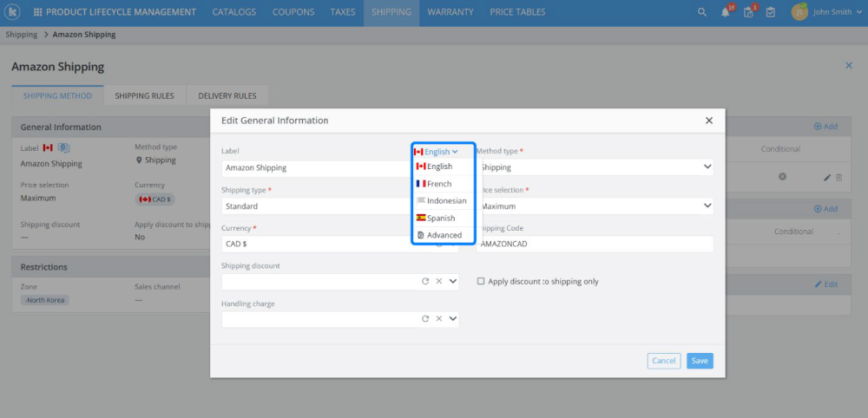This screenshot has width=868, height=418.
Task: Open the Price Tables menu
Action: click(517, 12)
